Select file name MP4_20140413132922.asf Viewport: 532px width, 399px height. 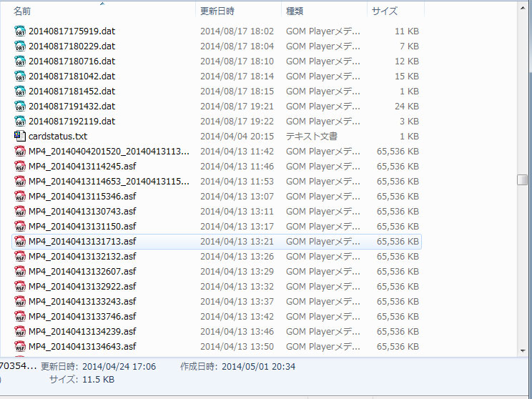82,286
